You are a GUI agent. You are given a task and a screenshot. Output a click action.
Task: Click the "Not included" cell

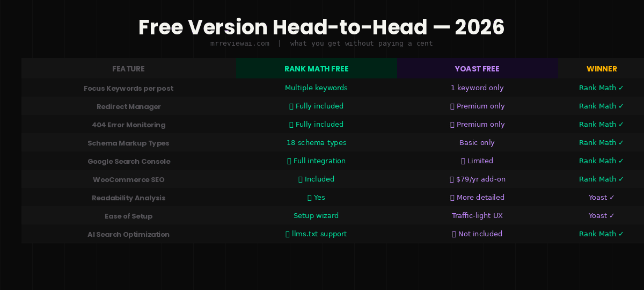click(477, 234)
